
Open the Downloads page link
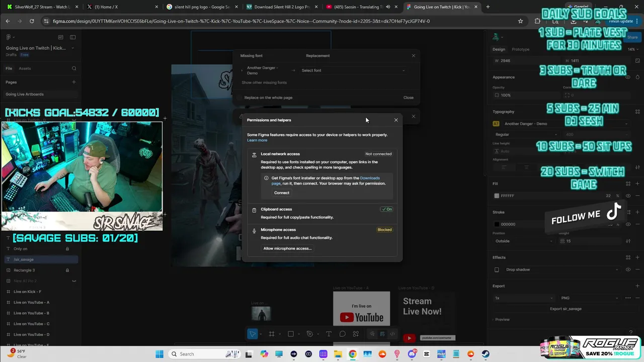point(326,181)
